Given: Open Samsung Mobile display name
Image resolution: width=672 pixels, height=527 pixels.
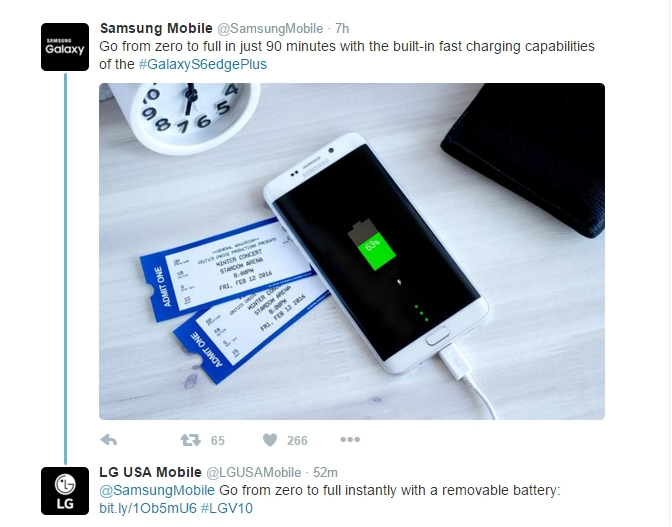Looking at the screenshot, I should (x=156, y=28).
